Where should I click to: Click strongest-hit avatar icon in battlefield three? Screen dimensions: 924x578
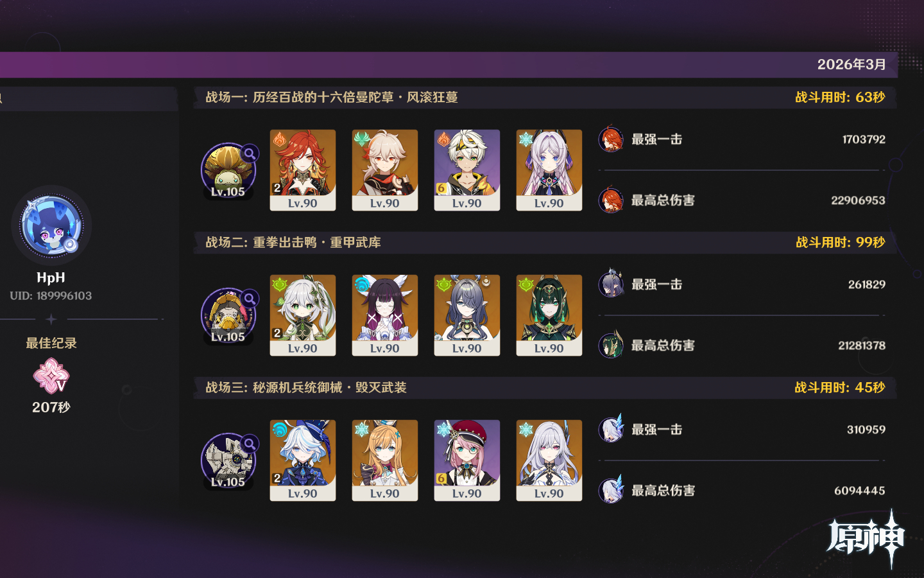[611, 429]
